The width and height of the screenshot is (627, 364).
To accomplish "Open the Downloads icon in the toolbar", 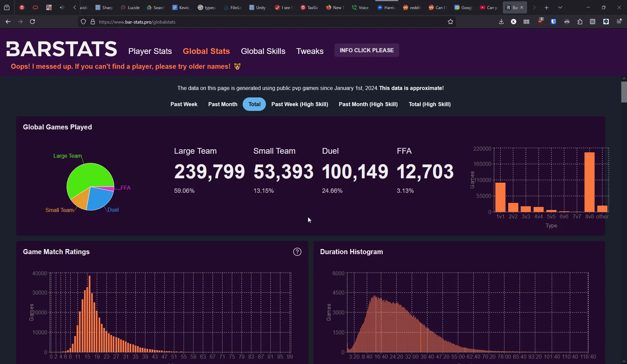I will [x=501, y=22].
